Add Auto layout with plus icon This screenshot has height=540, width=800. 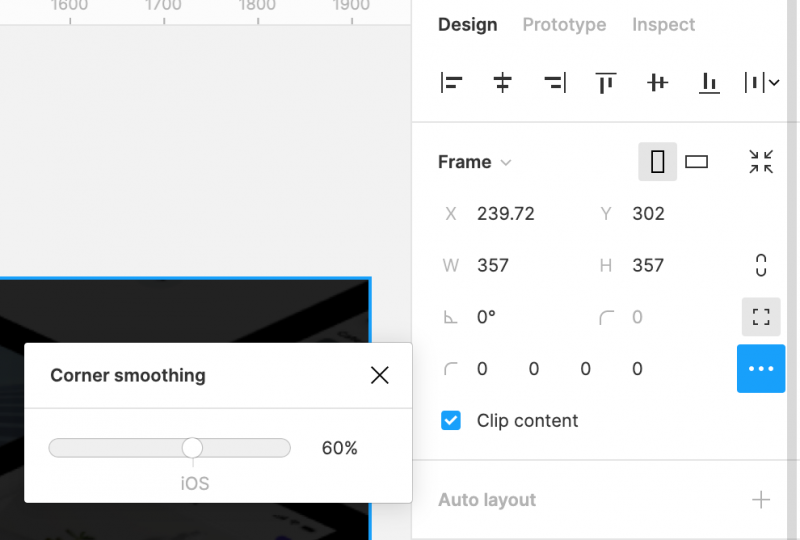tap(761, 500)
